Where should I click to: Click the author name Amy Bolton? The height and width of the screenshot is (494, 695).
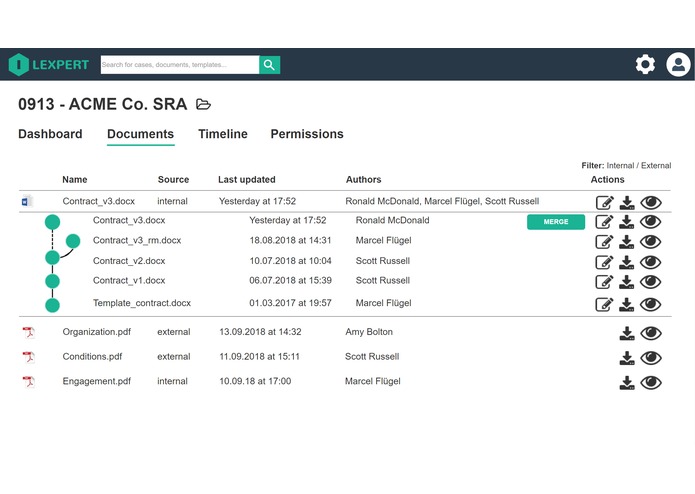point(369,332)
